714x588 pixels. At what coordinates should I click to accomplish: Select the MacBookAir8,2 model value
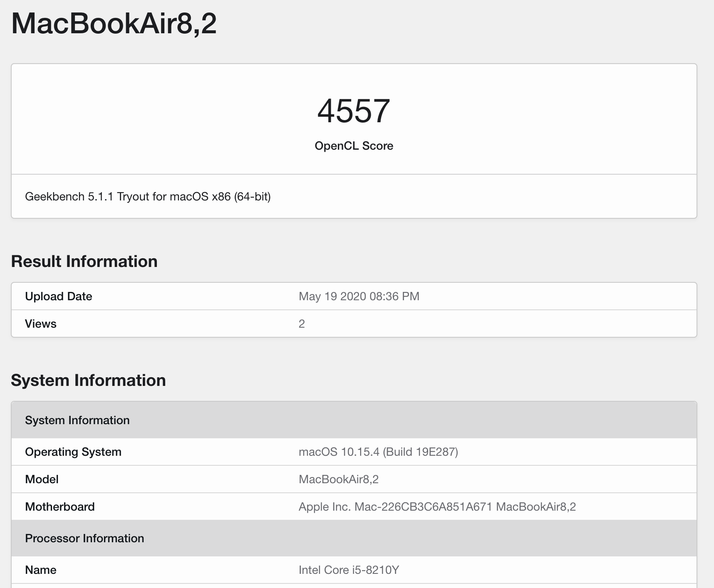339,479
